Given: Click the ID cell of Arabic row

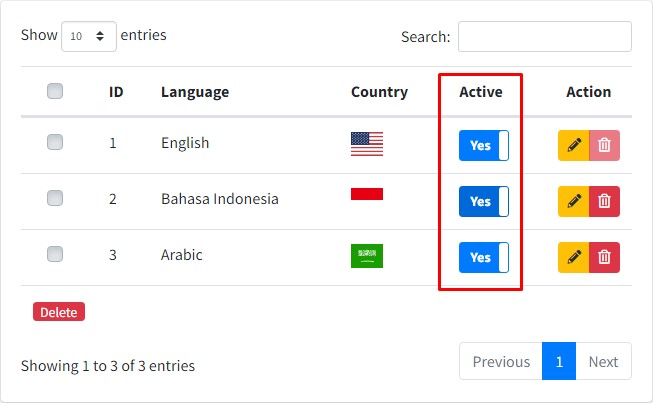Looking at the screenshot, I should point(113,255).
